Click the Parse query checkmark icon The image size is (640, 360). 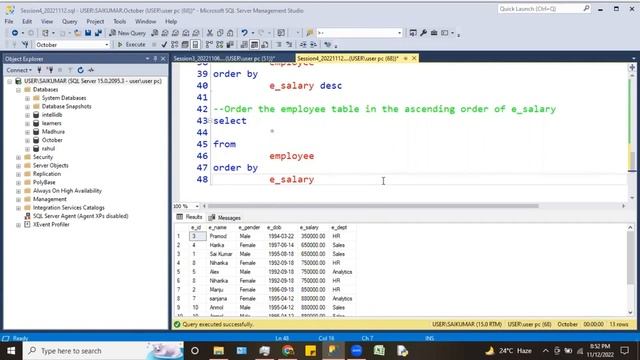coord(164,44)
